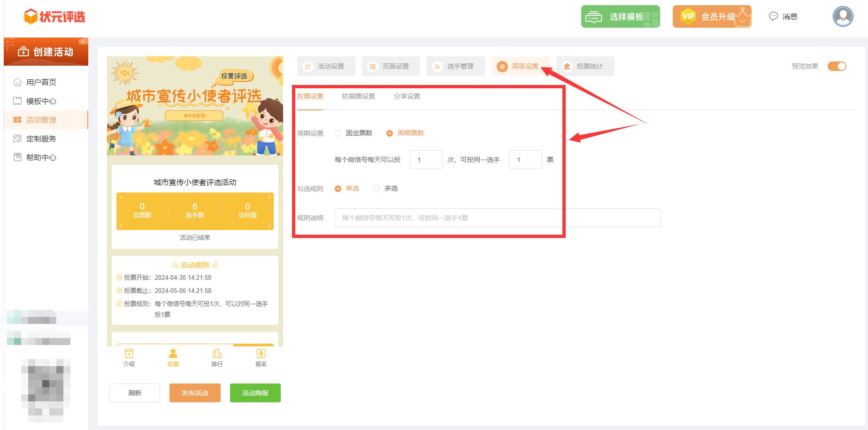Open 模板中心 in the sidebar
The height and width of the screenshot is (430, 868).
point(41,101)
